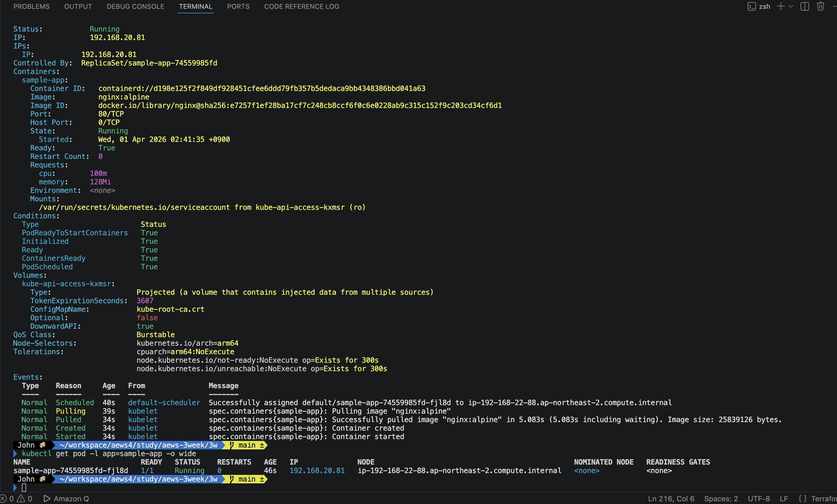Open the OUTPUT panel tab
This screenshot has width=837, height=504.
(x=78, y=6)
